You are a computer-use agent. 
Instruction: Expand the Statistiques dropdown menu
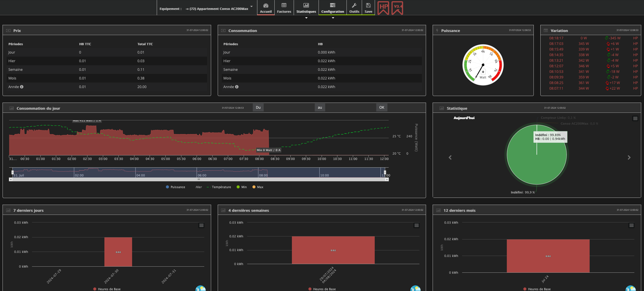[306, 8]
